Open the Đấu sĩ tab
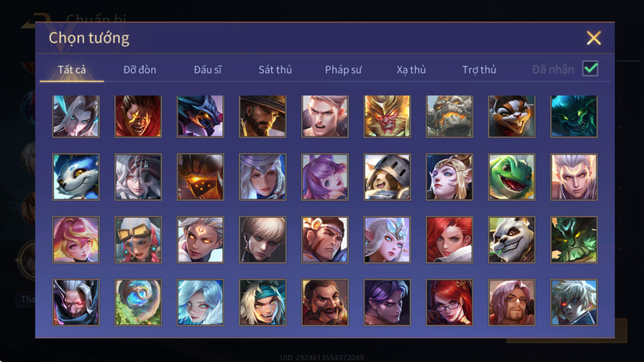 click(x=207, y=69)
